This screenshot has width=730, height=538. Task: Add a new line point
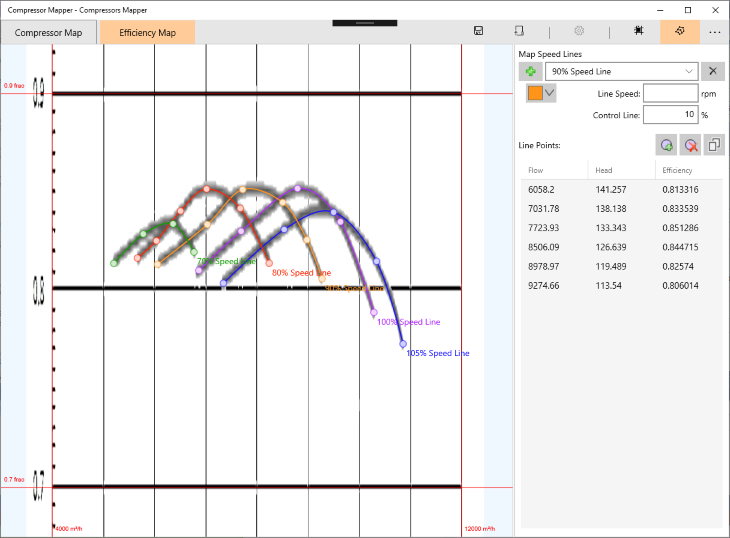pos(666,145)
